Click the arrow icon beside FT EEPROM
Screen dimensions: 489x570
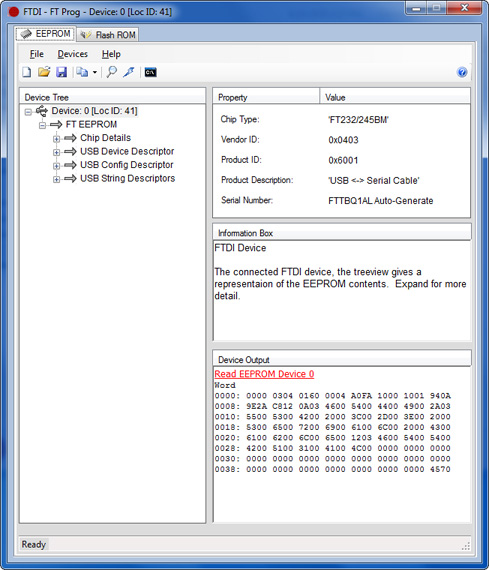pyautogui.click(x=56, y=125)
